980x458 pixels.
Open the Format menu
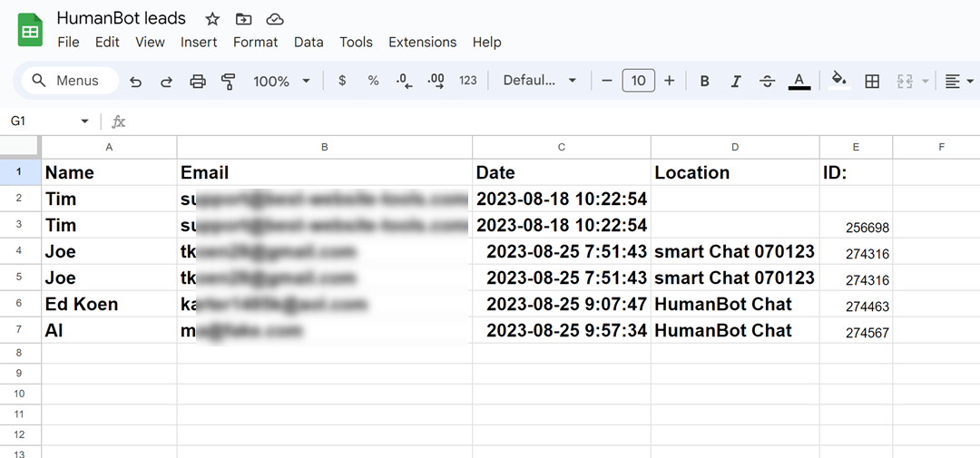coord(255,42)
